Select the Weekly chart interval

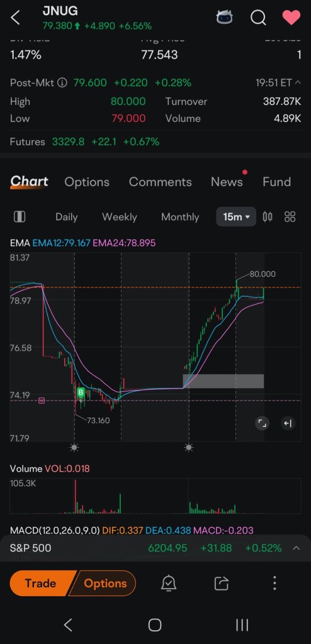[x=119, y=217]
